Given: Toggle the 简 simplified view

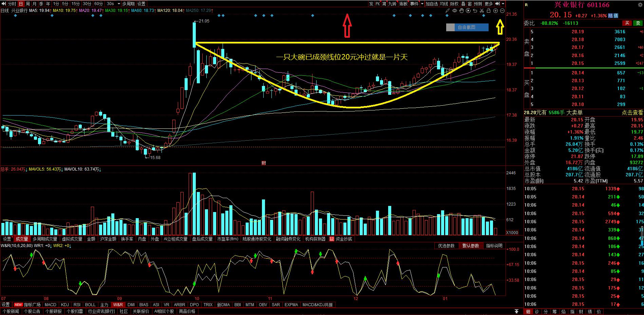Looking at the screenshot, I should click(384, 4).
